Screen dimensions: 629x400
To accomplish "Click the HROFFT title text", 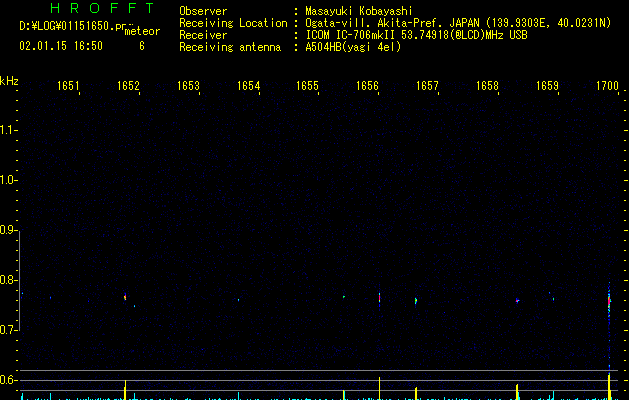I will point(102,8).
